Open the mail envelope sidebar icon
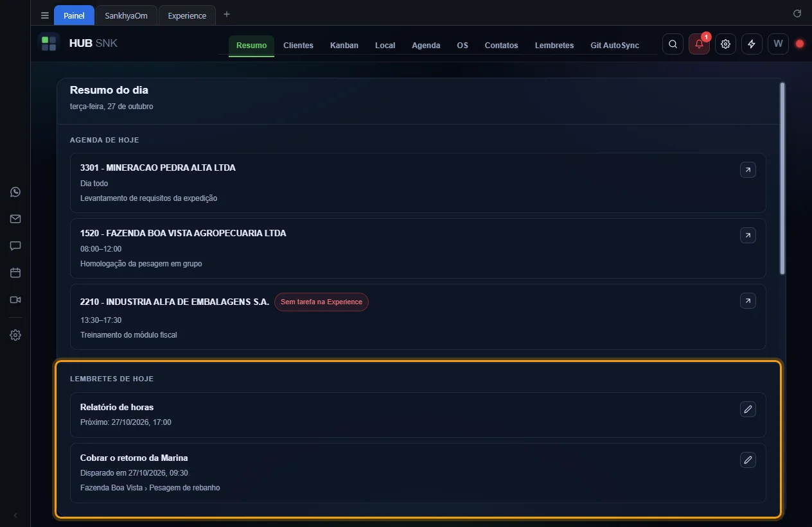The width and height of the screenshot is (812, 527). pos(15,219)
